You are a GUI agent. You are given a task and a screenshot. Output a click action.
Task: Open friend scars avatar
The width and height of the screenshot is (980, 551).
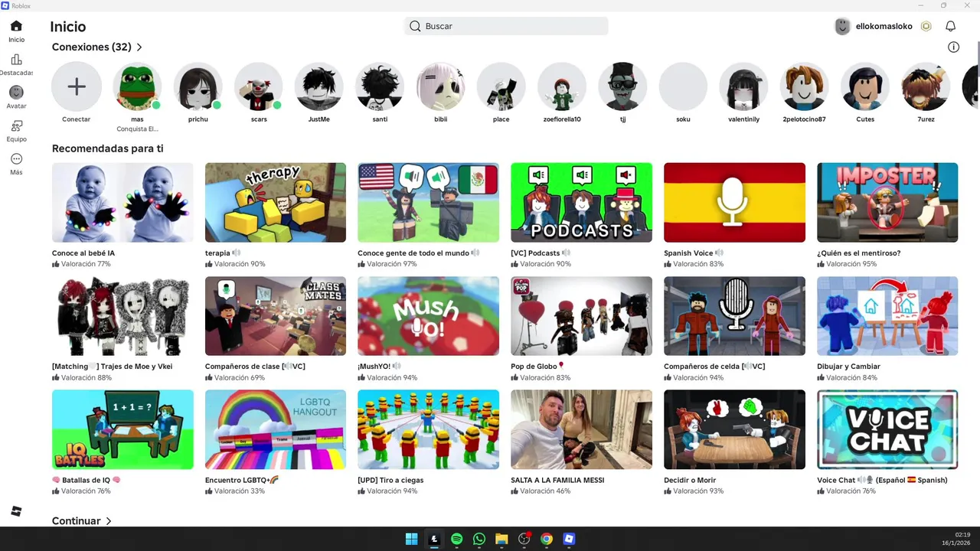coord(259,86)
